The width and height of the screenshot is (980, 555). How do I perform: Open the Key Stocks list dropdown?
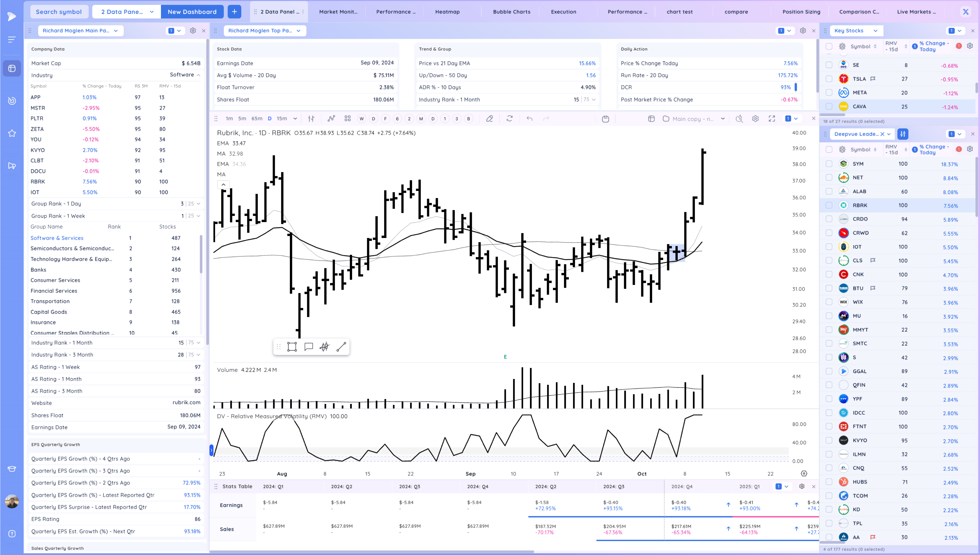875,30
